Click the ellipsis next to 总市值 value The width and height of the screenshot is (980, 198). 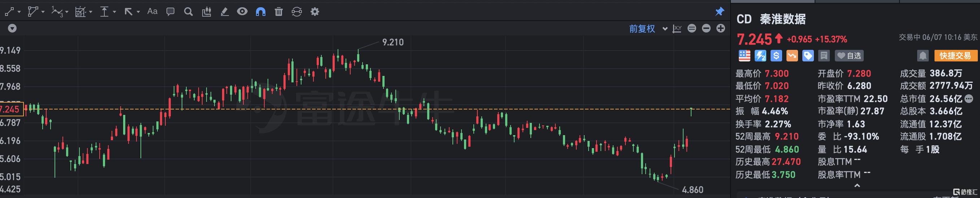(x=969, y=99)
